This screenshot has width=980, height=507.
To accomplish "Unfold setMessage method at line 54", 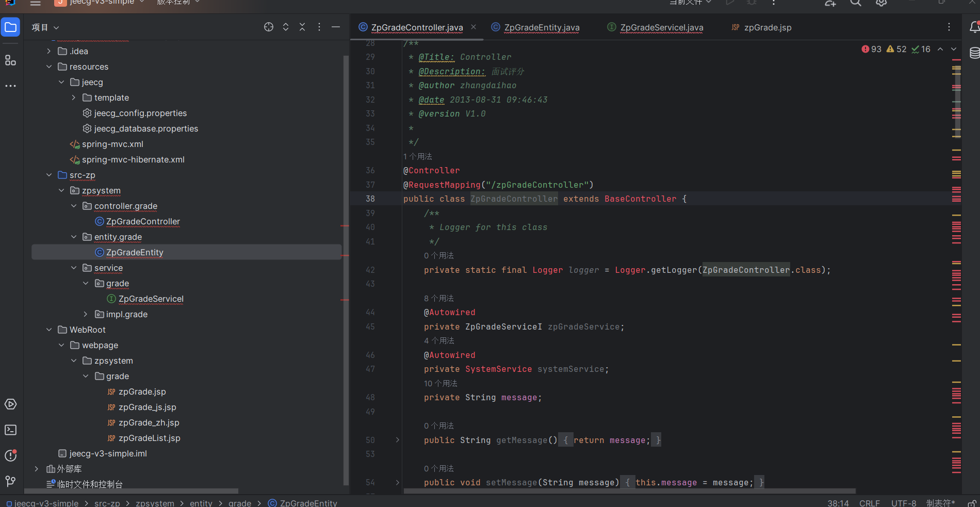I will coord(398,483).
